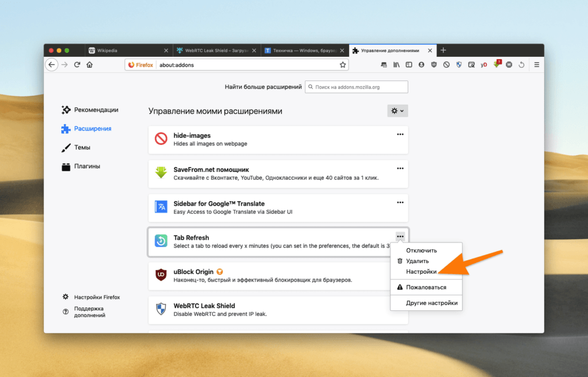Open the yD dictionary extension icon

483,64
